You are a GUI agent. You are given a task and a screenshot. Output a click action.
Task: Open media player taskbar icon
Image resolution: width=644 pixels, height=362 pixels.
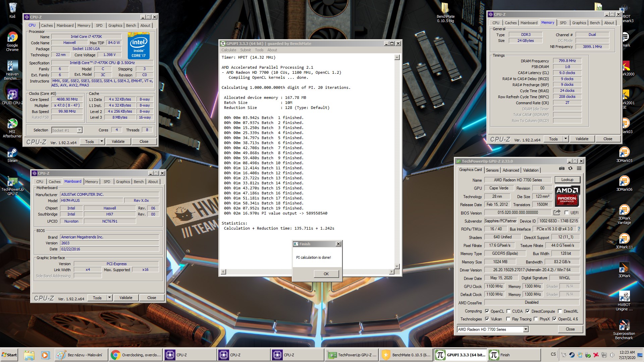coord(45,355)
